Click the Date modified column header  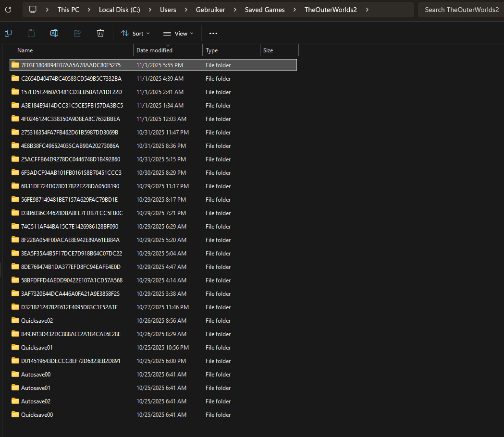point(154,50)
